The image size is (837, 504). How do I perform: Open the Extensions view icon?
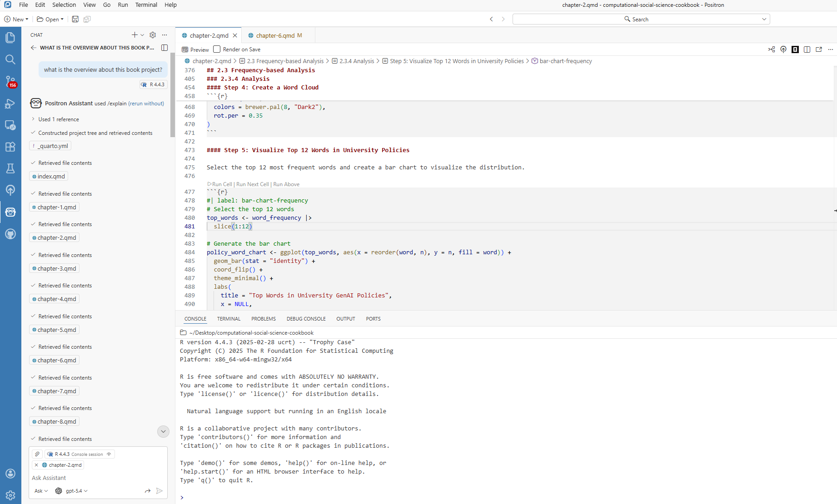pyautogui.click(x=10, y=147)
